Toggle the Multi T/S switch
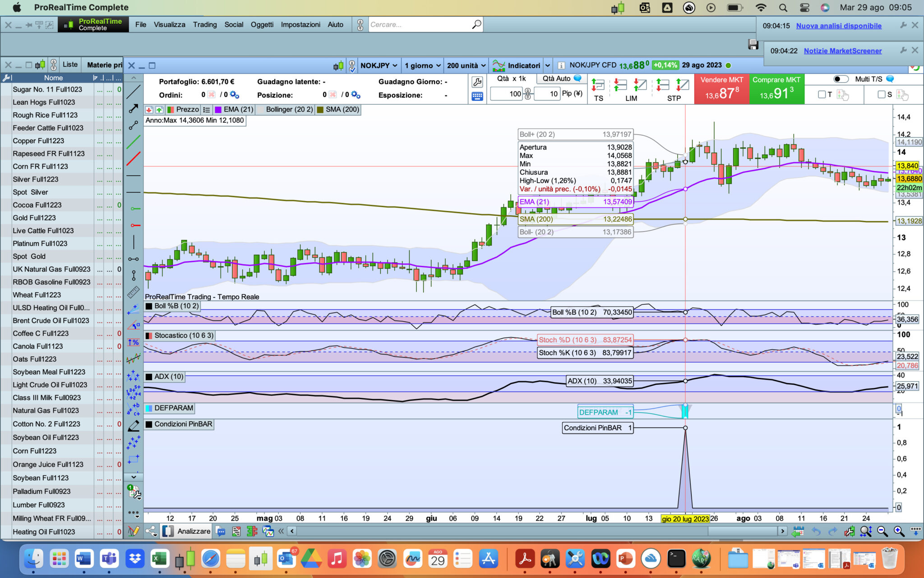Screen dimensions: 924x578 (x=841, y=79)
